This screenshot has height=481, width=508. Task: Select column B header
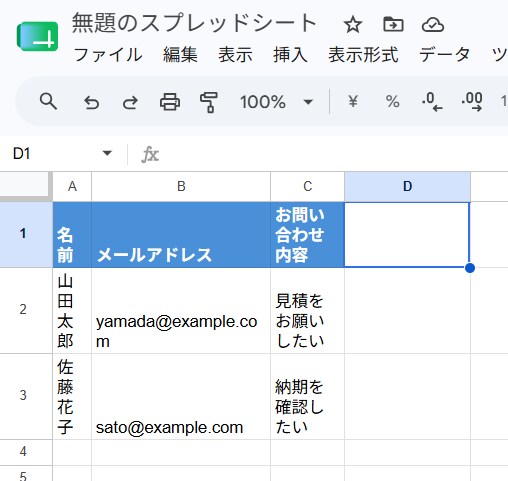coord(181,186)
